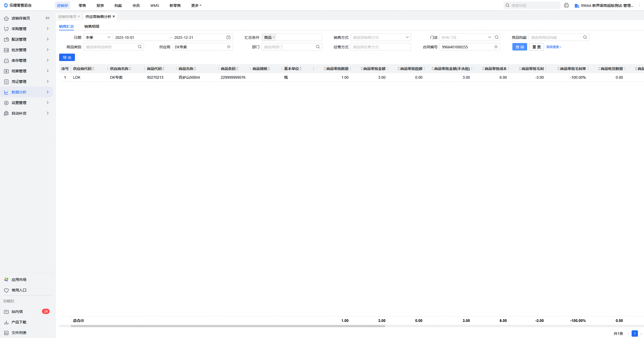Click the horizontal table scrollbar
644x338 pixels.
(x=228, y=326)
